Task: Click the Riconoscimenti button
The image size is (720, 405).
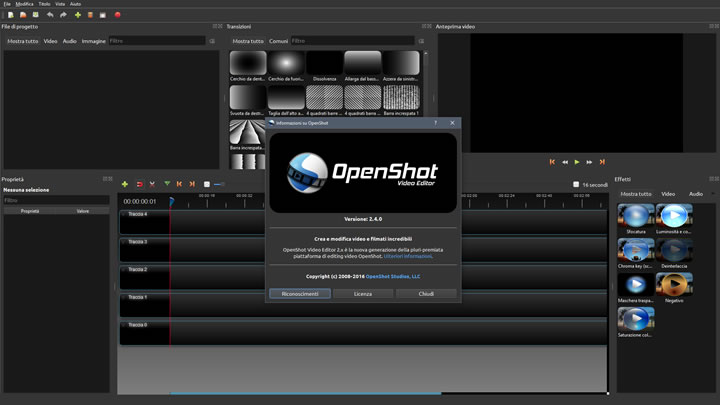Action: tap(299, 294)
